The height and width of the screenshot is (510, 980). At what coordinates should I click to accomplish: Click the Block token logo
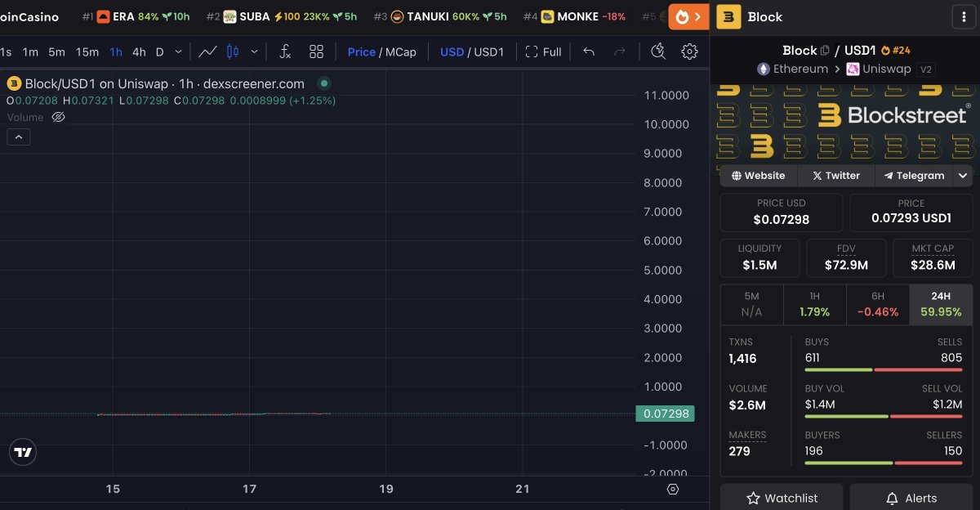[728, 16]
